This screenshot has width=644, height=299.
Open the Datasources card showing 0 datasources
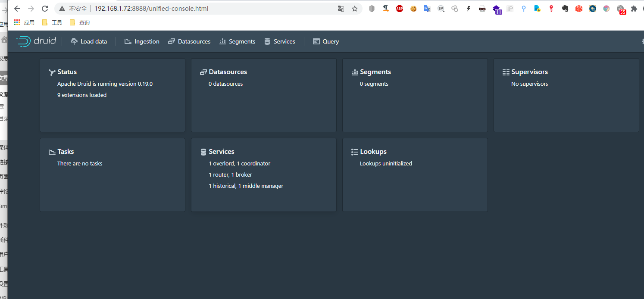point(263,95)
